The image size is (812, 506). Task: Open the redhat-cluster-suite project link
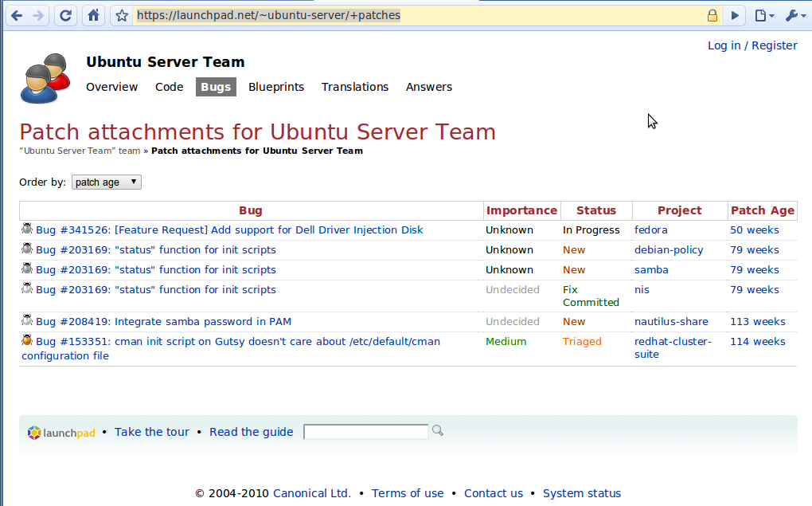[x=673, y=347]
